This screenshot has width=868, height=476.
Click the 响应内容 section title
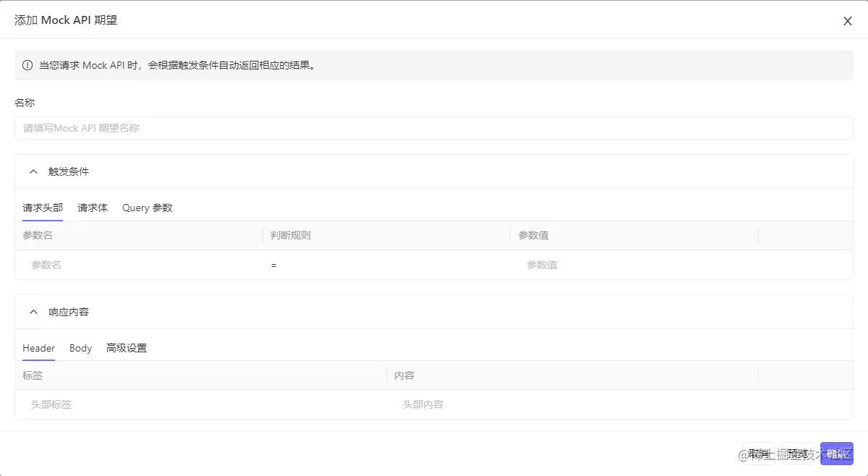coord(69,312)
